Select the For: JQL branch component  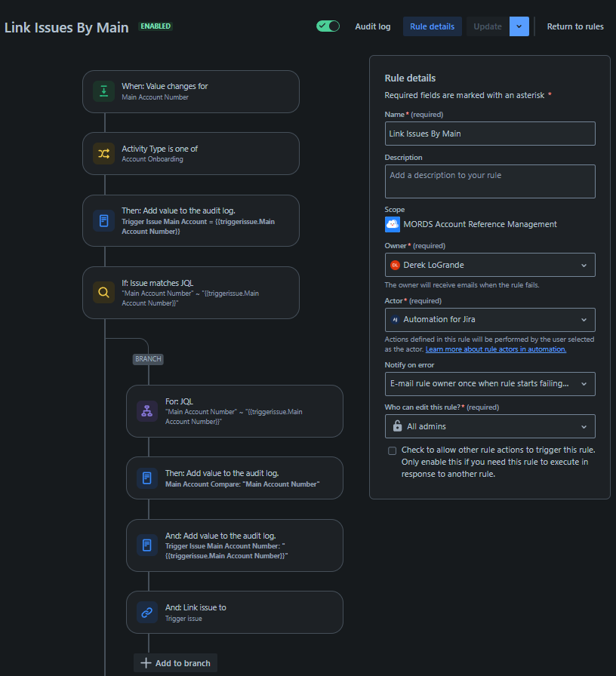tap(235, 411)
